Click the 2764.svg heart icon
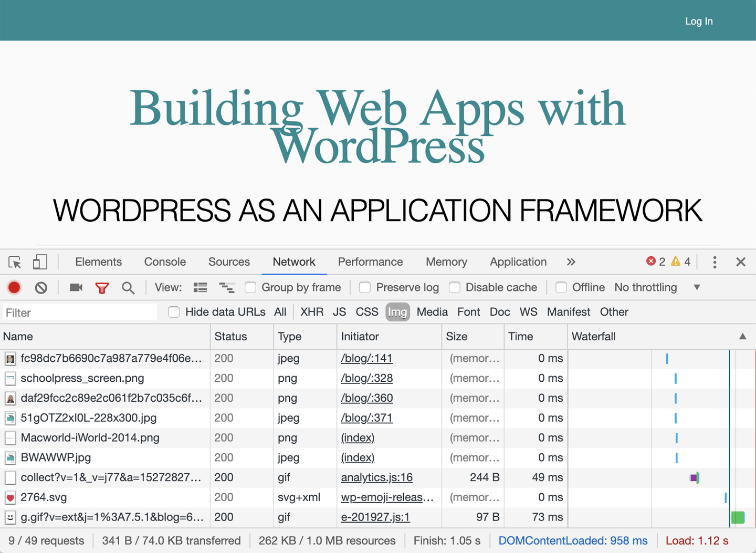Viewport: 756px width, 553px height. click(10, 497)
